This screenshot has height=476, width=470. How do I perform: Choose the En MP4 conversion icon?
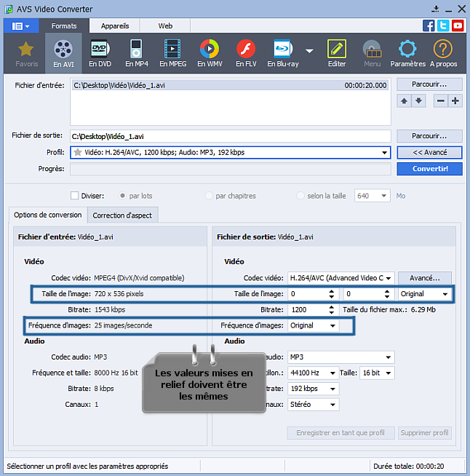click(136, 53)
